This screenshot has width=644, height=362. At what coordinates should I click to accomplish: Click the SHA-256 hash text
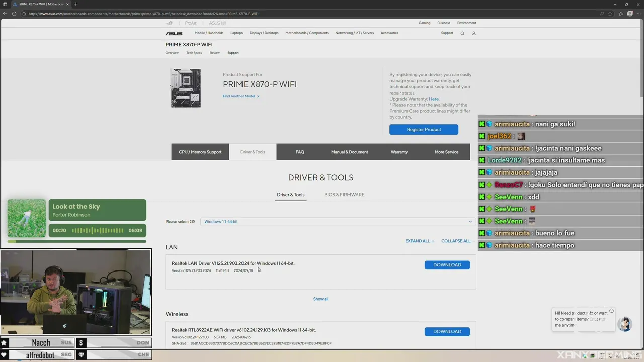252,343
